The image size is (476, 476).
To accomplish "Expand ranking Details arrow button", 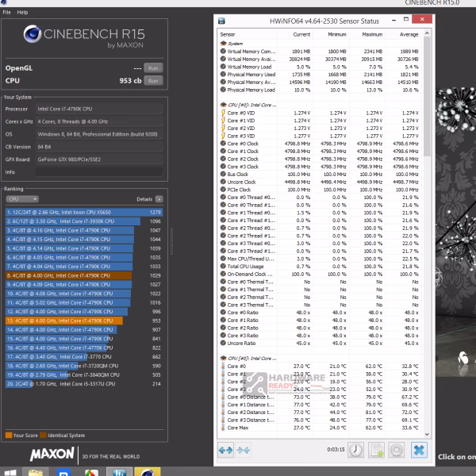I will (159, 199).
